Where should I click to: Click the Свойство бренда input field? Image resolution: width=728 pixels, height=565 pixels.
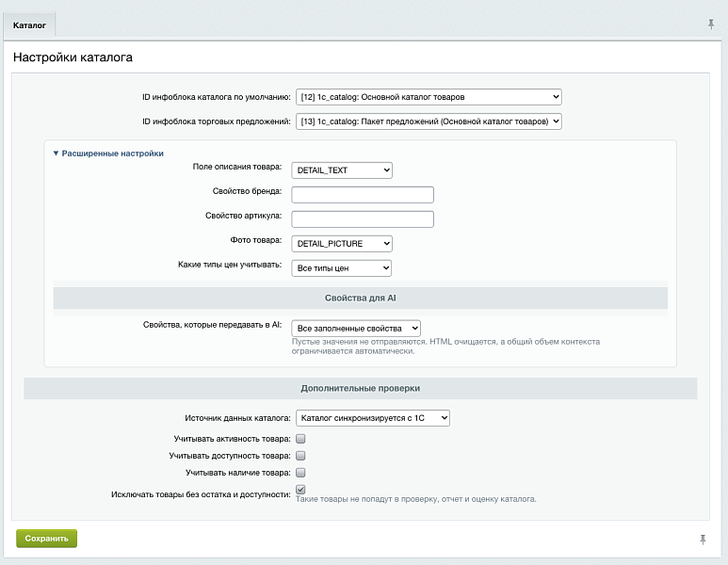point(363,195)
